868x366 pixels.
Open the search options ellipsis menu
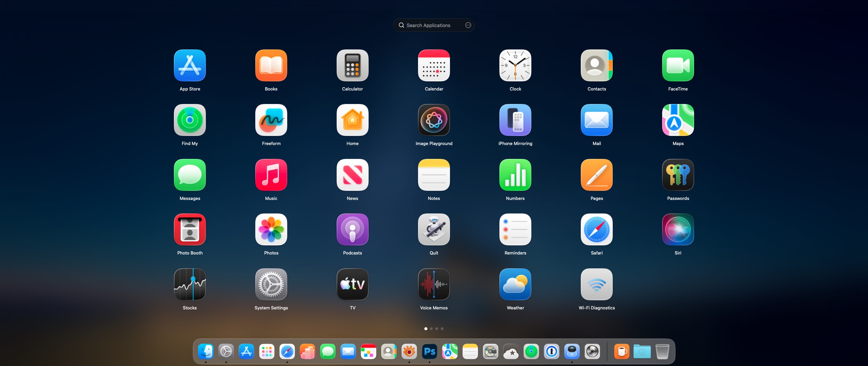point(468,25)
